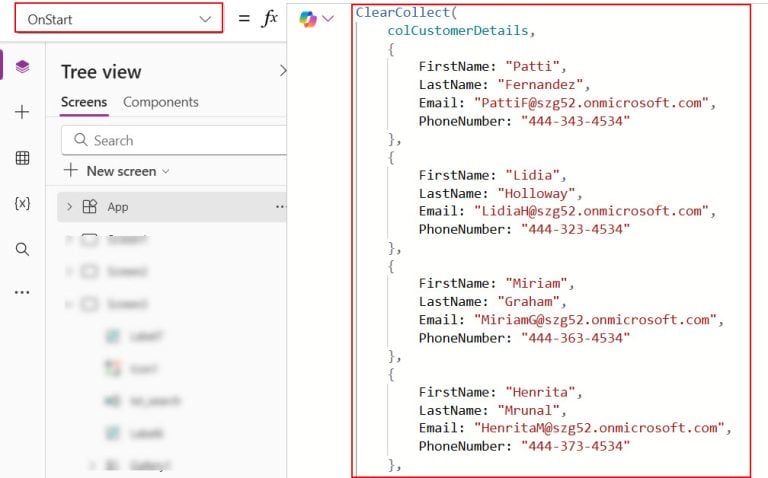The width and height of the screenshot is (768, 478).
Task: Expand the blurred Screen1 node
Action: (x=70, y=240)
